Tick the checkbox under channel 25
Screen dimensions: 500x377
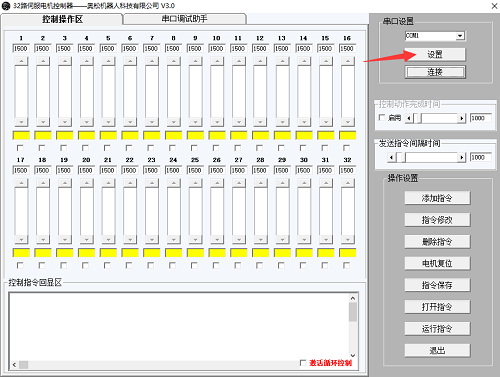194,265
